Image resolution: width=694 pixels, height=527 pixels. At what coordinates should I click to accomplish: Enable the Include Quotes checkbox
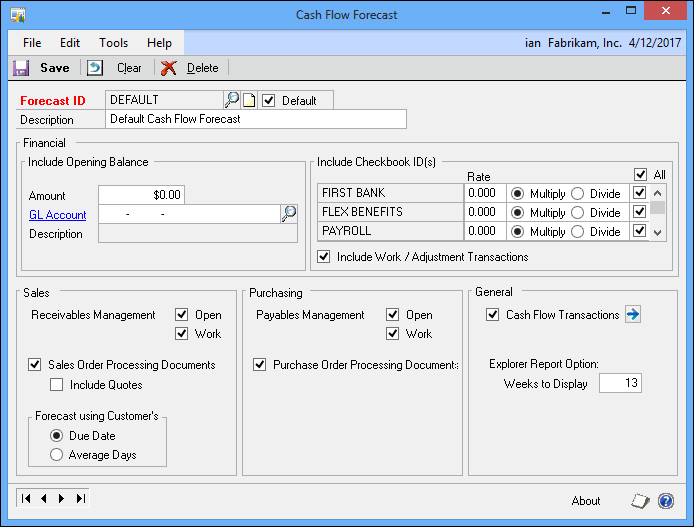[x=56, y=385]
